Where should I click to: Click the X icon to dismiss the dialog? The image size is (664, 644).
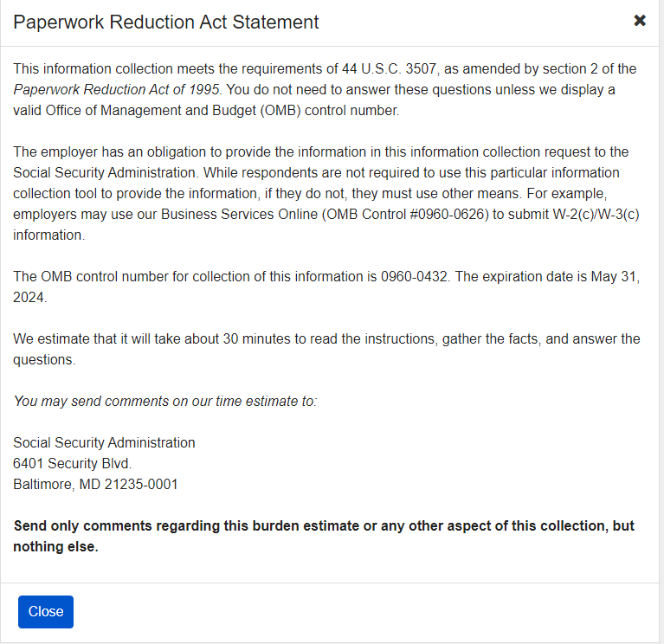tap(640, 21)
